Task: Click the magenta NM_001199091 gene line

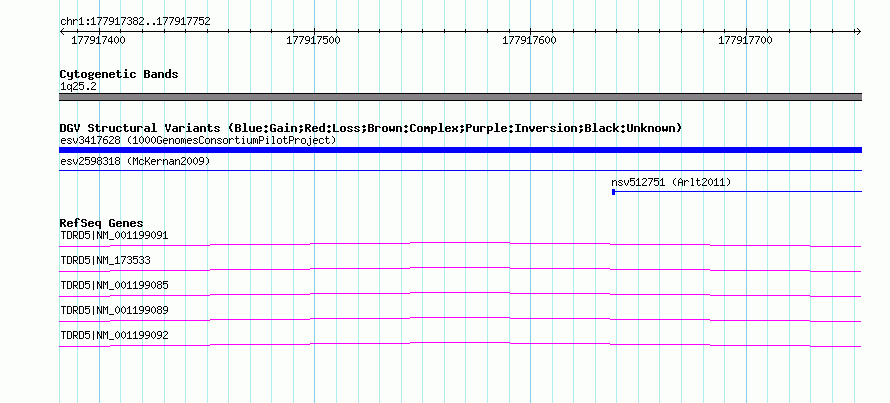Action: [460, 244]
